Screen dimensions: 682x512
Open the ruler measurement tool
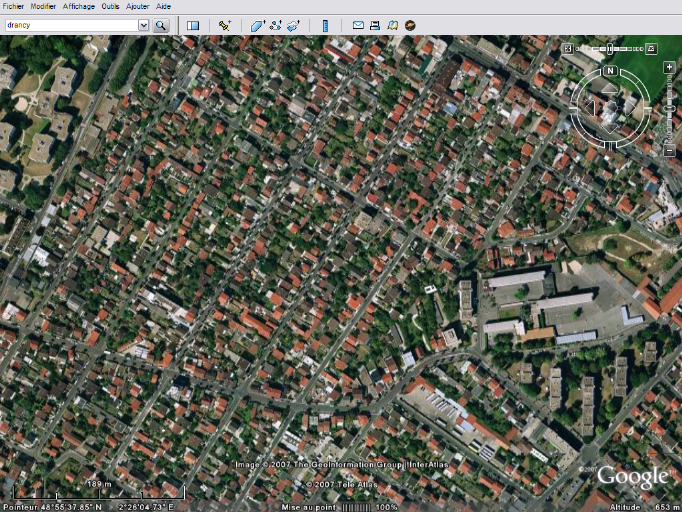tap(325, 25)
